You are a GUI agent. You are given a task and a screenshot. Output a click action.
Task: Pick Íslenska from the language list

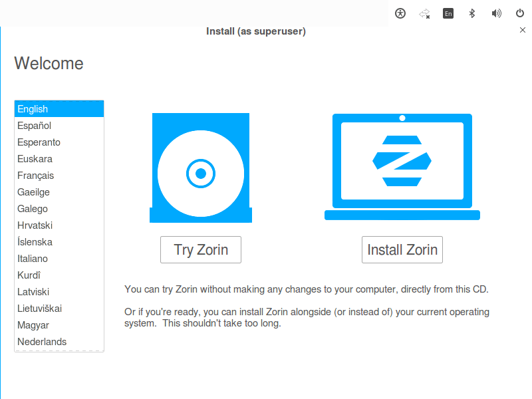coord(59,242)
